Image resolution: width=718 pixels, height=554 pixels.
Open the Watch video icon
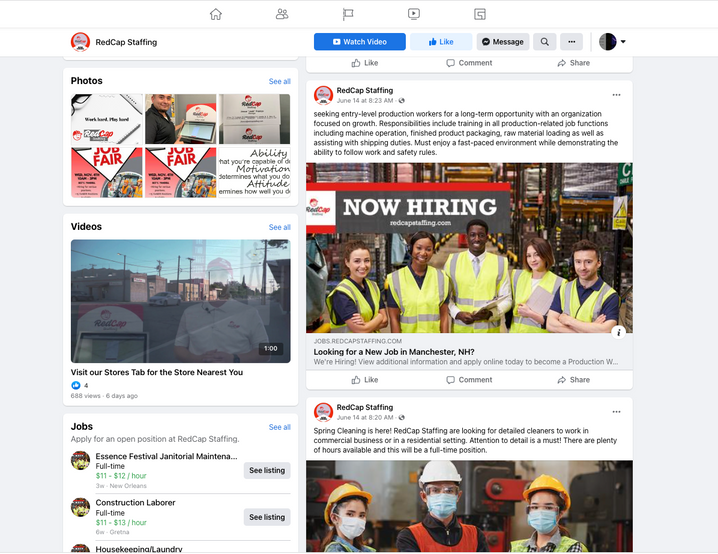tap(414, 14)
